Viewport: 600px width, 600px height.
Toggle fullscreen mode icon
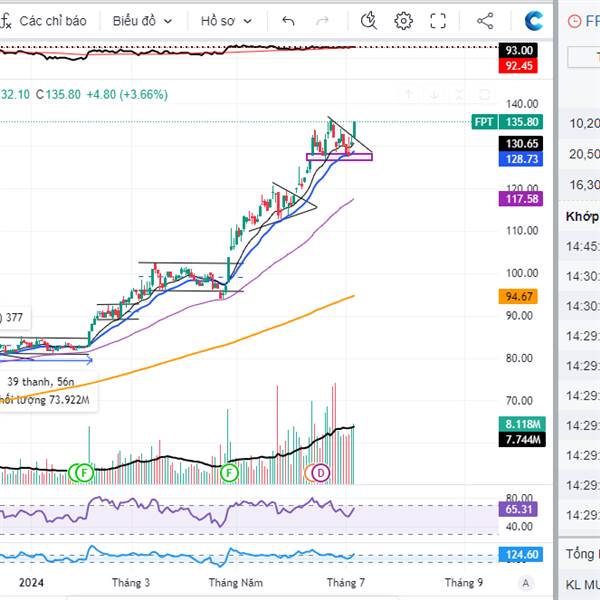tap(438, 21)
